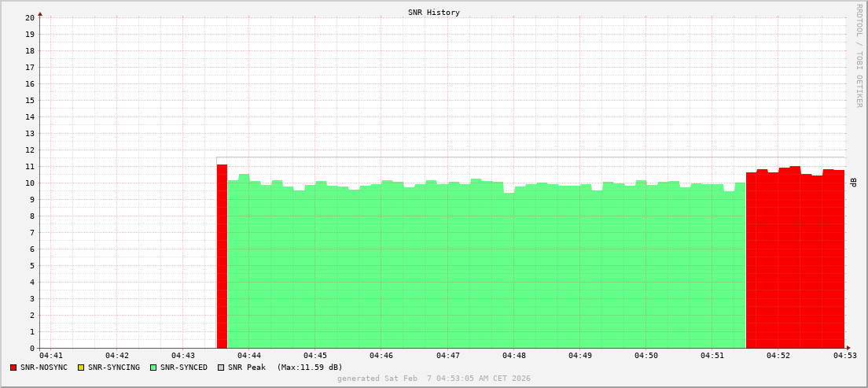Click the 04:48 time axis label

pos(513,357)
